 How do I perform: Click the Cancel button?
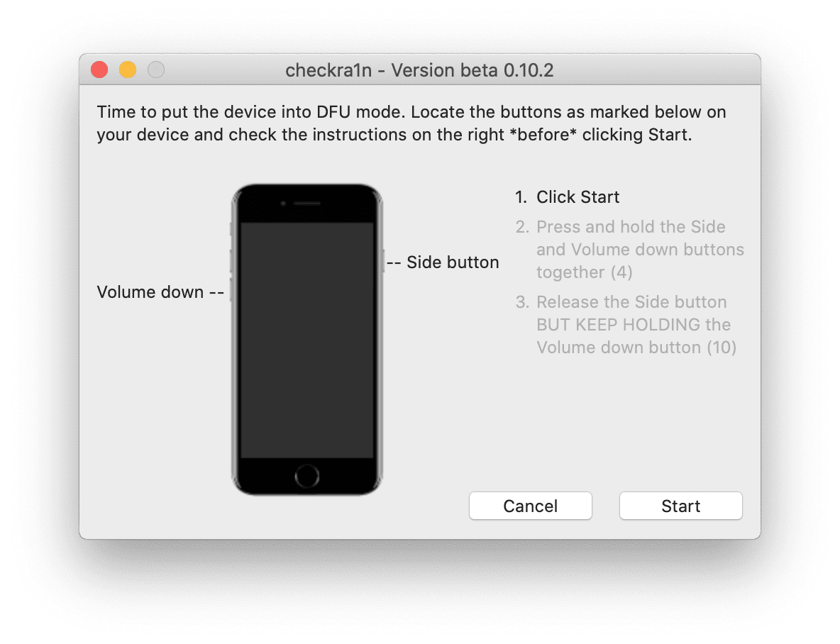[x=530, y=506]
